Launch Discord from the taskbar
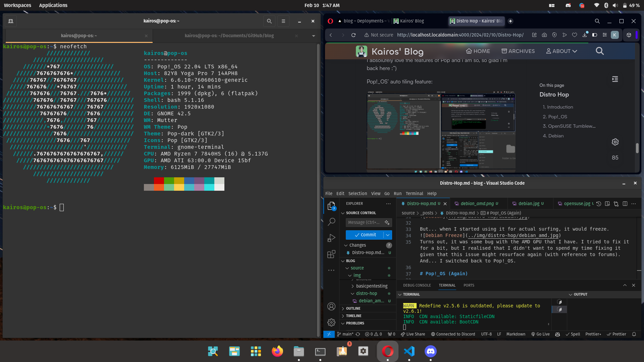This screenshot has height=362, width=644. click(430, 351)
